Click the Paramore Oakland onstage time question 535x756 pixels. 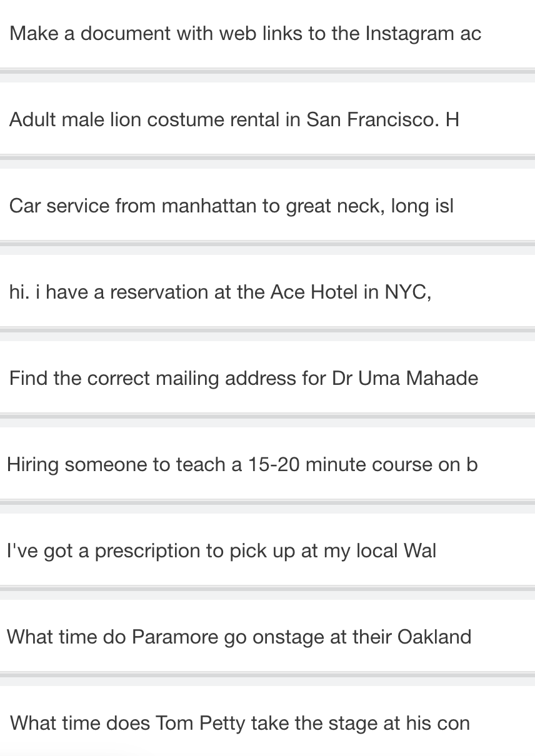click(239, 637)
